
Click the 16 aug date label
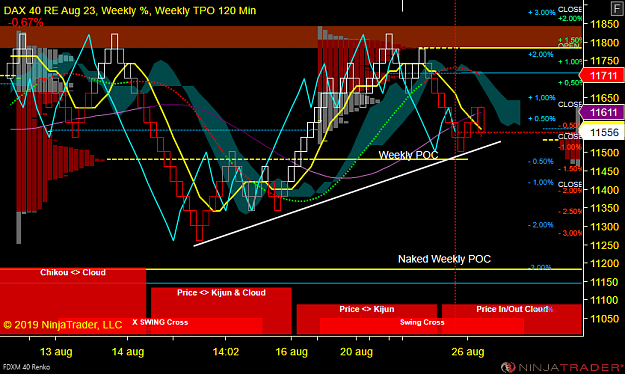(x=291, y=352)
